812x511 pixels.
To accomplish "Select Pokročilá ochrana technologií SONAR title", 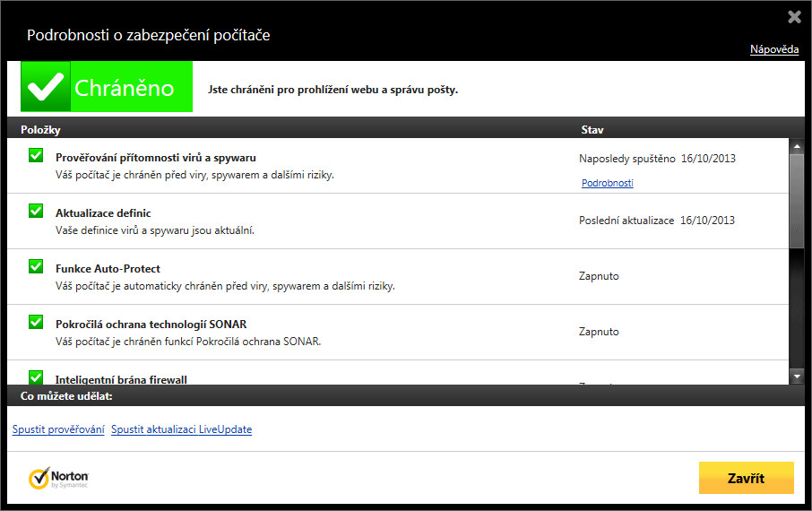I will click(151, 324).
